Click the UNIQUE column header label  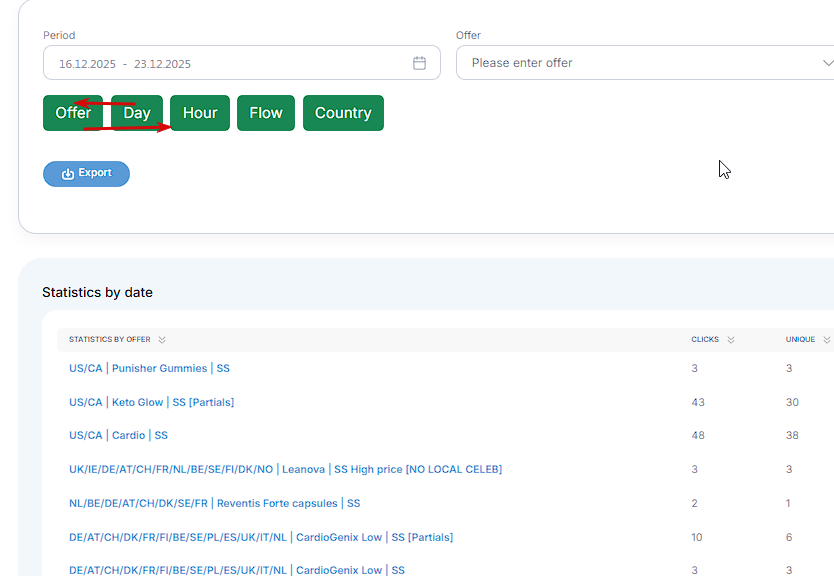click(800, 339)
